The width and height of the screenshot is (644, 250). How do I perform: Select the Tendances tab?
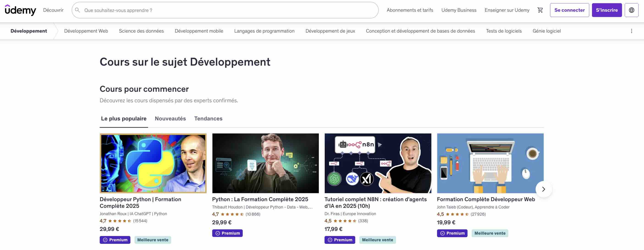[208, 119]
